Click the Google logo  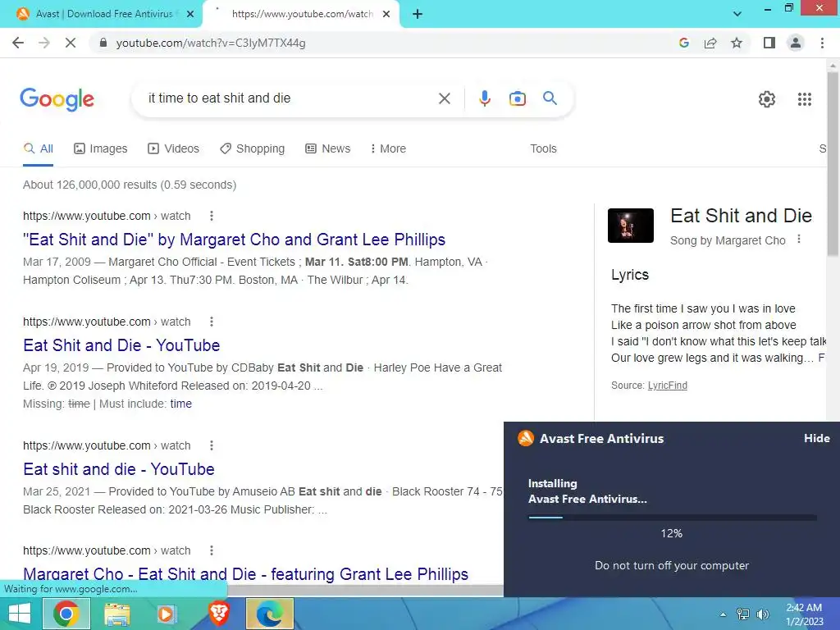[57, 98]
